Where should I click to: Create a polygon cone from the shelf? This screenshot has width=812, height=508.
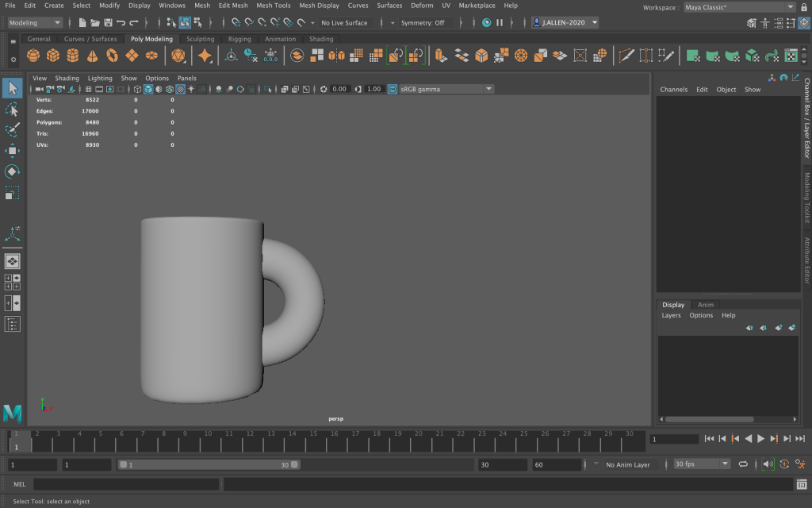93,56
